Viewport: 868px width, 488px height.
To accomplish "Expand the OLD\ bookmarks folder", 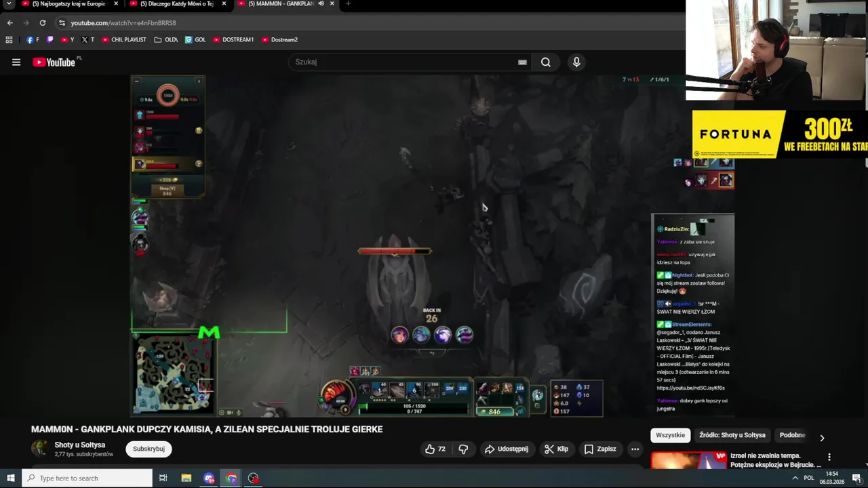I will 166,40.
